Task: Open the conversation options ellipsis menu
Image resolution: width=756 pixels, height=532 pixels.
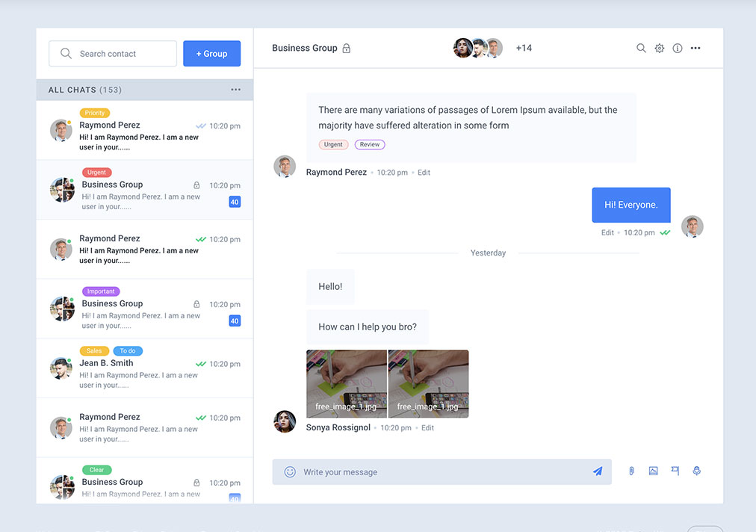Action: point(695,47)
